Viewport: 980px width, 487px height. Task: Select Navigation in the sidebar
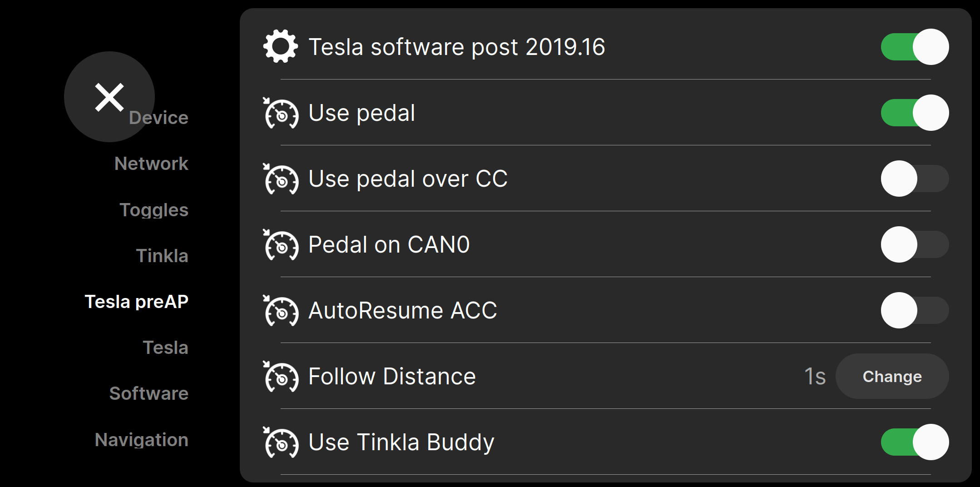point(142,440)
